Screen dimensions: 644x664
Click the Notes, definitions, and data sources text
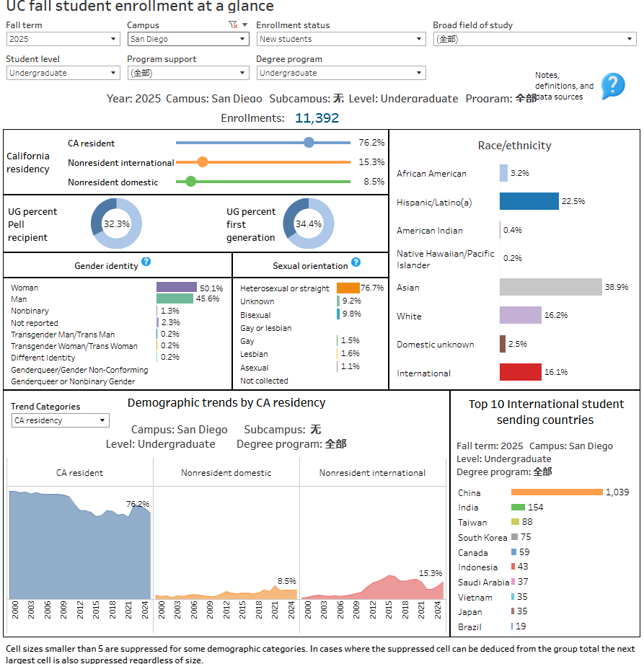coord(564,86)
